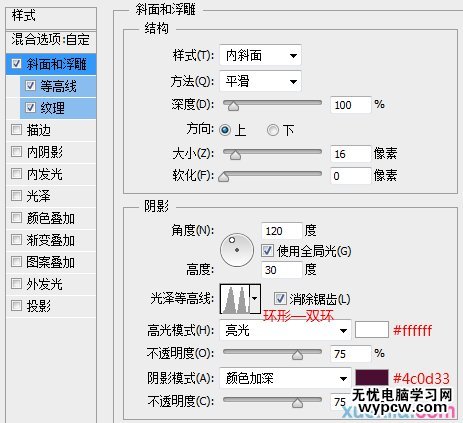Uncheck the 斜面和浮雕 checkbox
463x423 pixels.
pyautogui.click(x=16, y=63)
